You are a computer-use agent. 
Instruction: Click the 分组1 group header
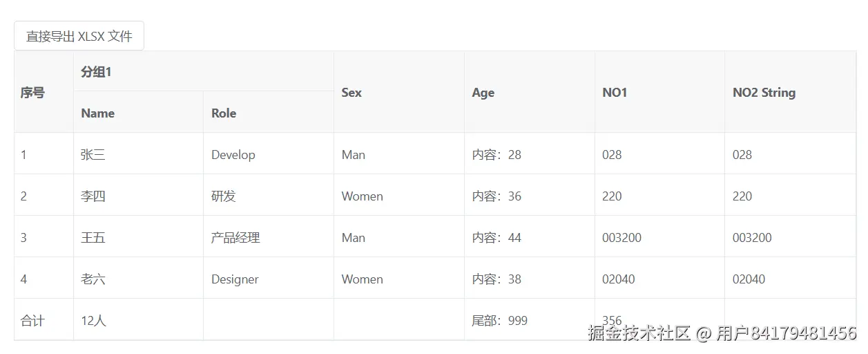tap(96, 71)
